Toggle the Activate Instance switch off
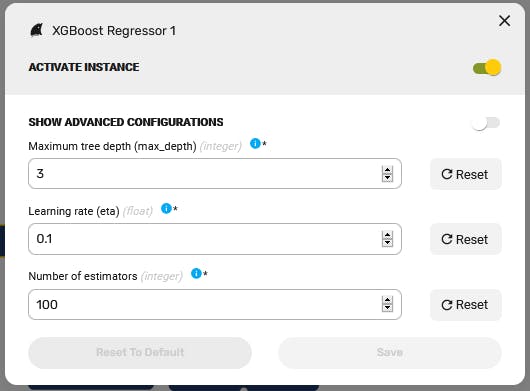530x391 pixels. tap(487, 68)
